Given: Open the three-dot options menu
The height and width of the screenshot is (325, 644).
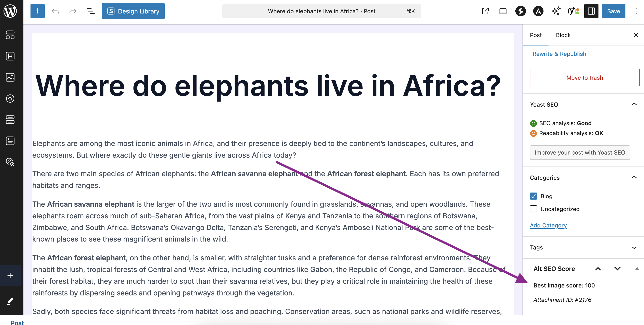Looking at the screenshot, I should pos(636,11).
